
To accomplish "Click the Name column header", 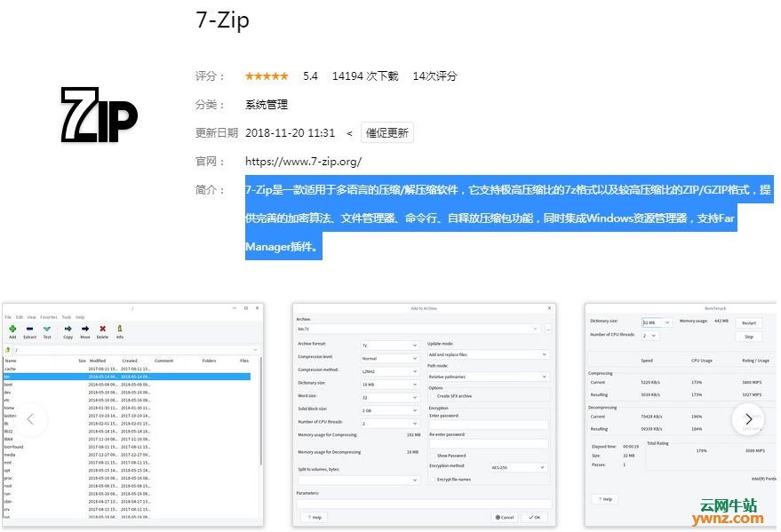I will (11, 361).
